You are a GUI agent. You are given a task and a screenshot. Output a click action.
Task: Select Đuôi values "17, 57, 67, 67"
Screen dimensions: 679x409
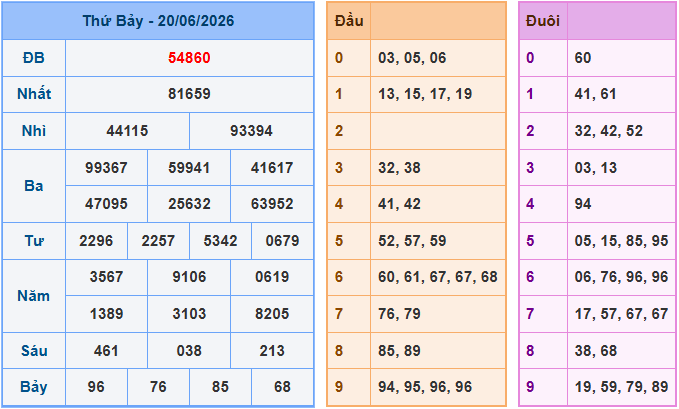[621, 314]
